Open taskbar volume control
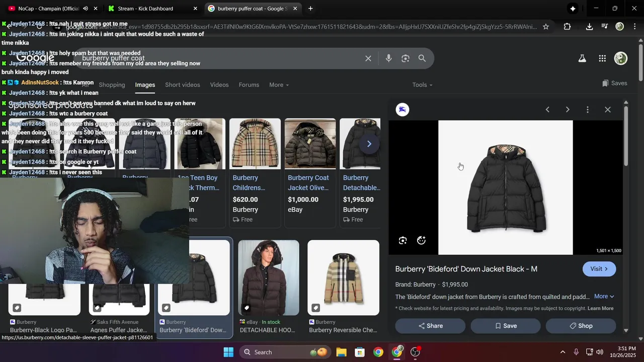644x362 pixels. [x=599, y=352]
